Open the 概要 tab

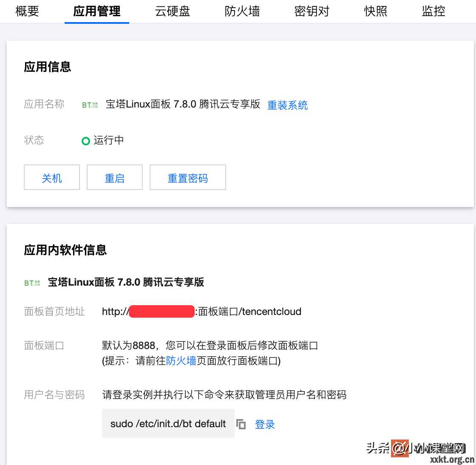[x=27, y=11]
